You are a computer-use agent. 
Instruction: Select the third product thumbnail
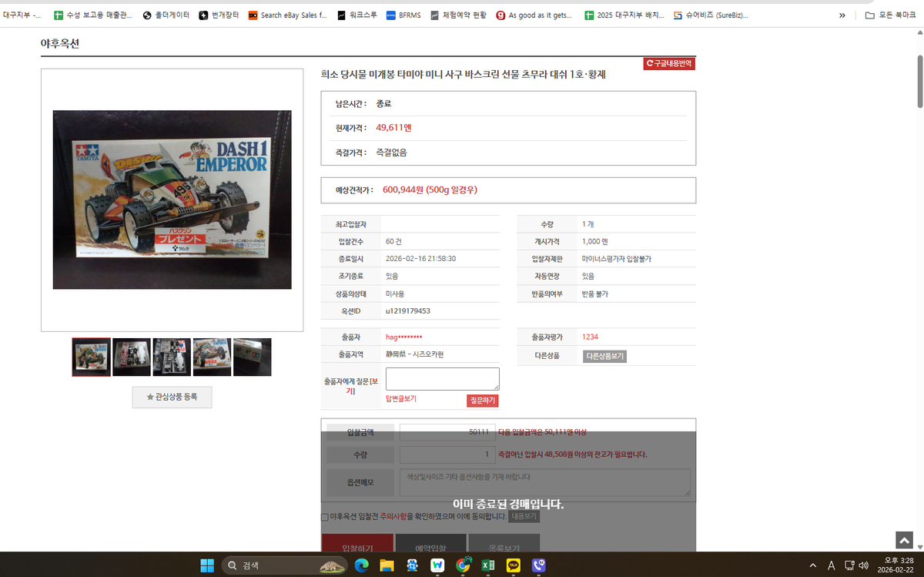point(172,357)
